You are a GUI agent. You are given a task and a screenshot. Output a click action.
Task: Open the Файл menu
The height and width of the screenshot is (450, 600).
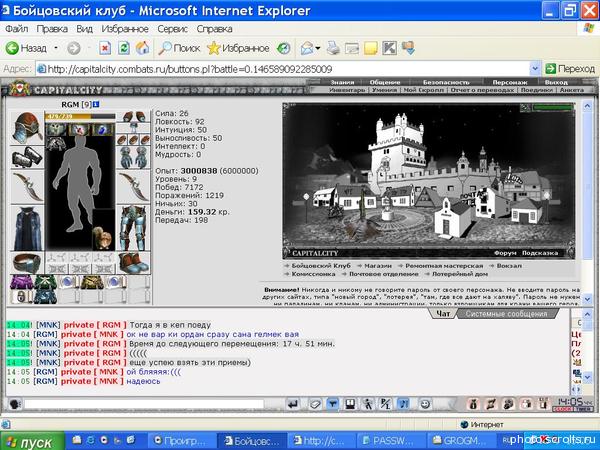click(16, 29)
